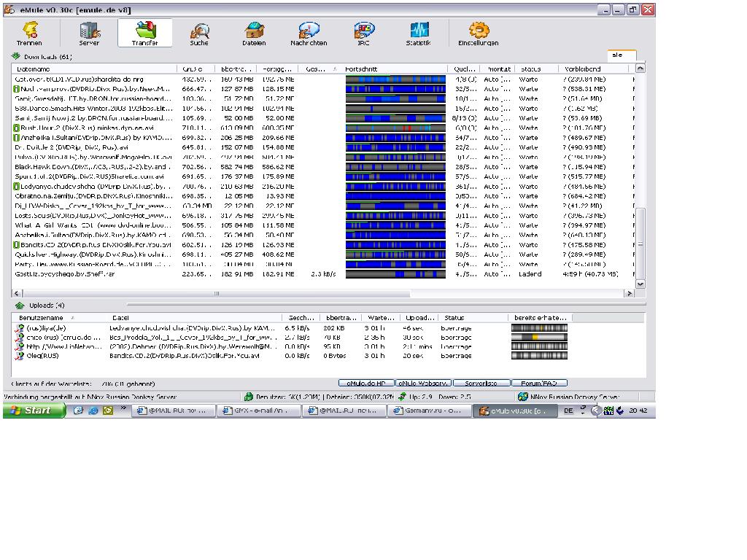Screen dimensions: 747x560
Task: Click received-parts bar for chico (rus) upload
Action: click(x=539, y=337)
